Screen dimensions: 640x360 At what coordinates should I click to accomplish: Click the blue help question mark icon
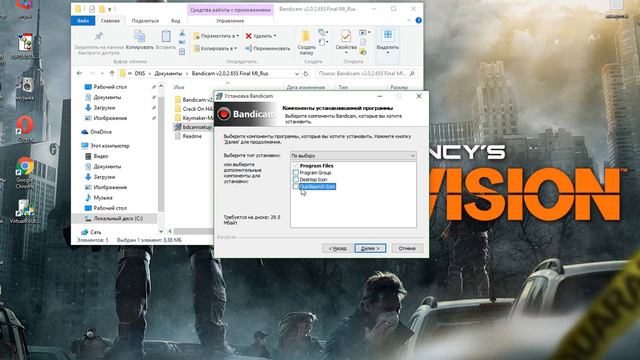418,20
